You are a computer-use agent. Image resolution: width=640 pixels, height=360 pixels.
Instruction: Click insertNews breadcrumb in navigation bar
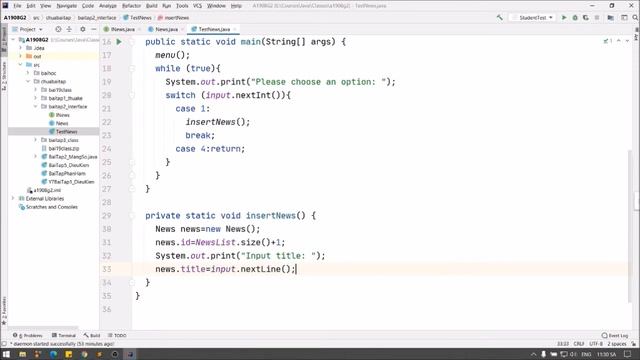(x=173, y=18)
